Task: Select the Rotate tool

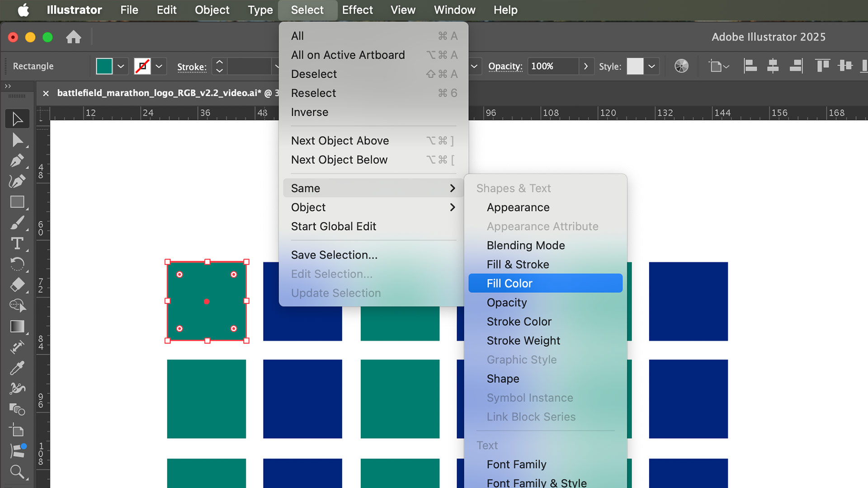Action: (17, 264)
